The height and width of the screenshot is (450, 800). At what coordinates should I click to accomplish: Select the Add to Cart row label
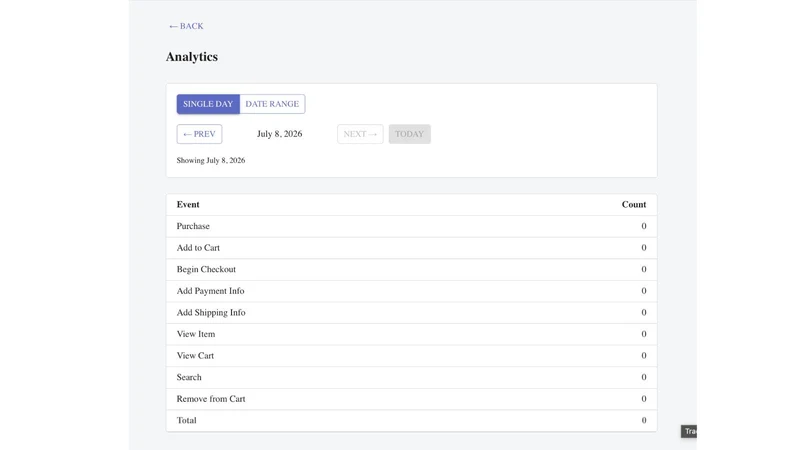(x=198, y=247)
